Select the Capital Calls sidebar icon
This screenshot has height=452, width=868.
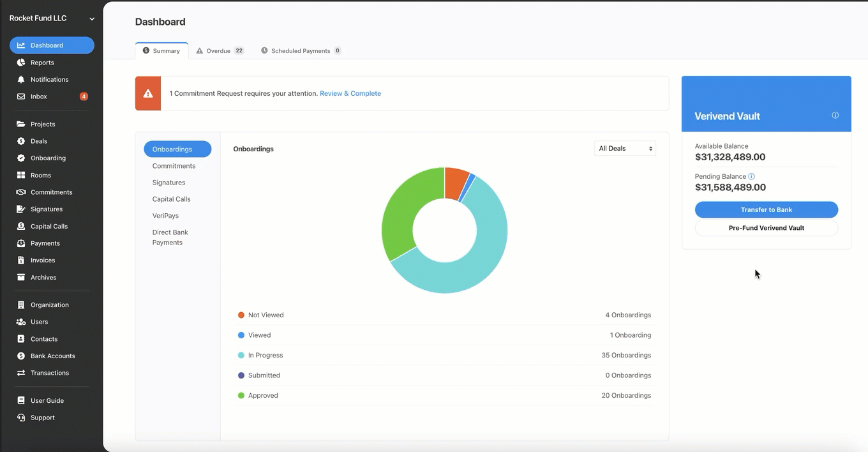pos(21,226)
